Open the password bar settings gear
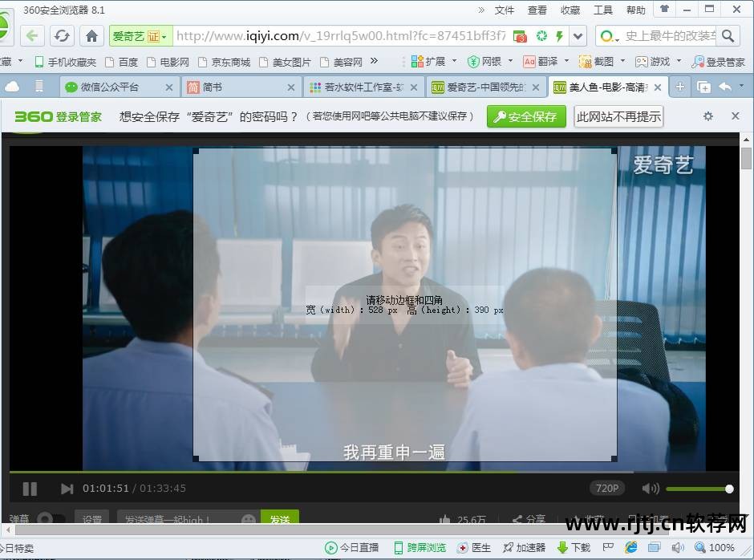The width and height of the screenshot is (754, 560). pyautogui.click(x=707, y=116)
